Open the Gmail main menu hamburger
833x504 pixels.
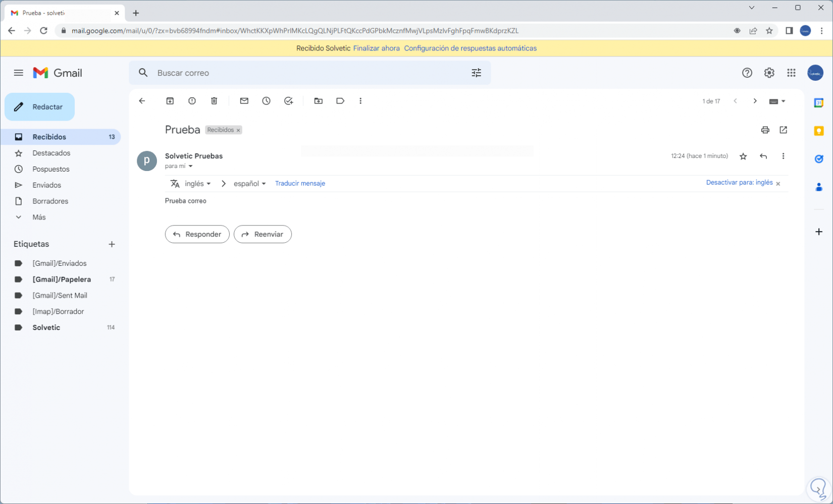click(x=19, y=73)
